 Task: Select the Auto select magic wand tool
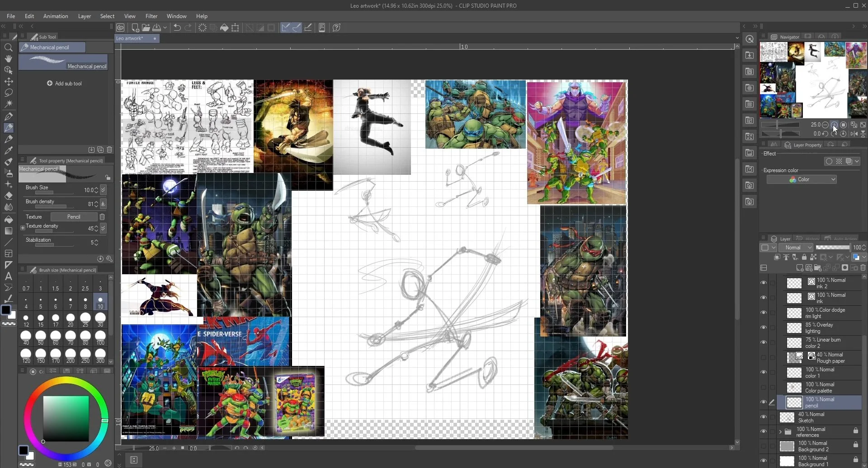8,104
